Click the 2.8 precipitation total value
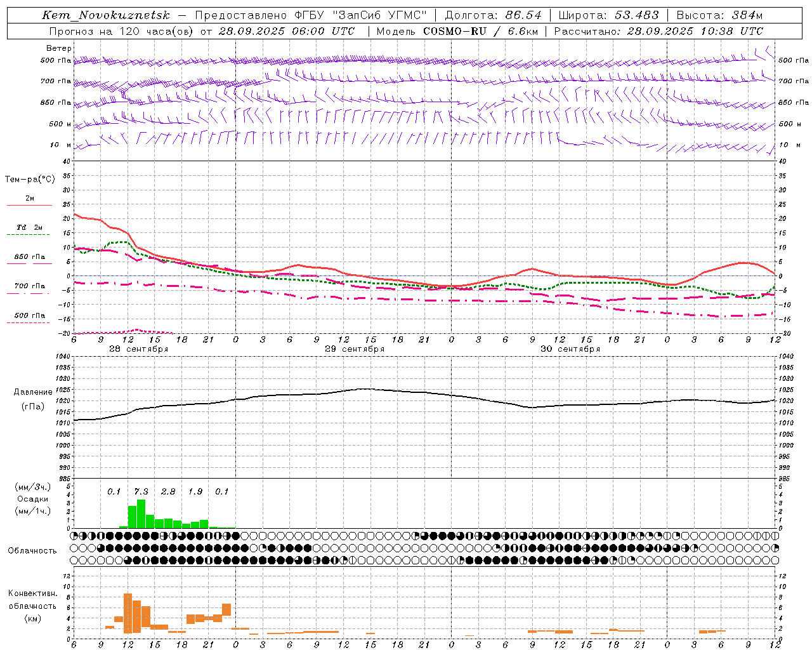The width and height of the screenshot is (812, 650). coord(168,492)
